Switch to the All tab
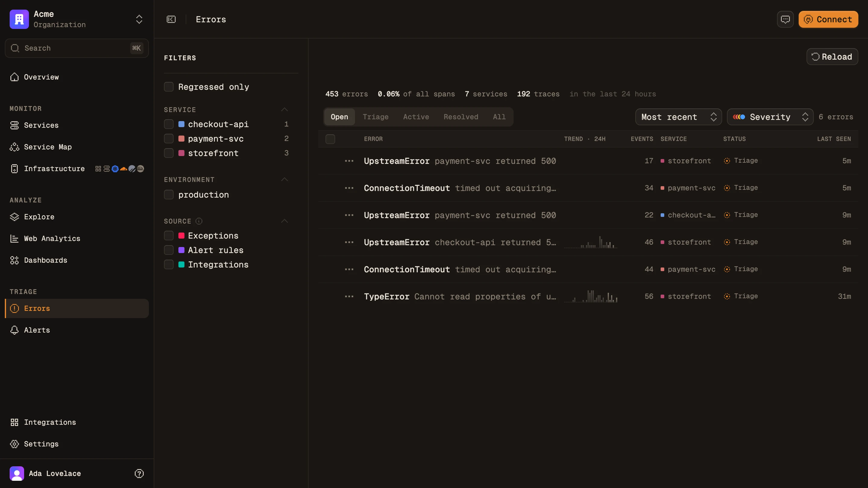Image resolution: width=868 pixels, height=488 pixels. [x=499, y=117]
